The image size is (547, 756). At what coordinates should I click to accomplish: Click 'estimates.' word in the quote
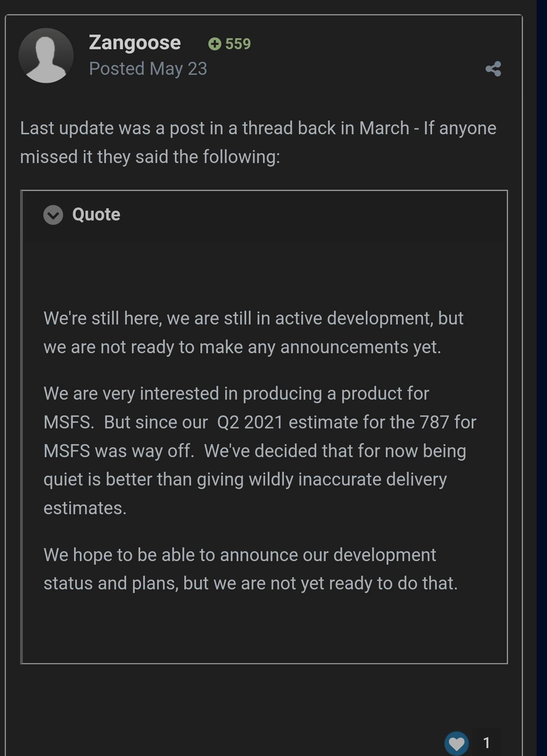point(85,508)
